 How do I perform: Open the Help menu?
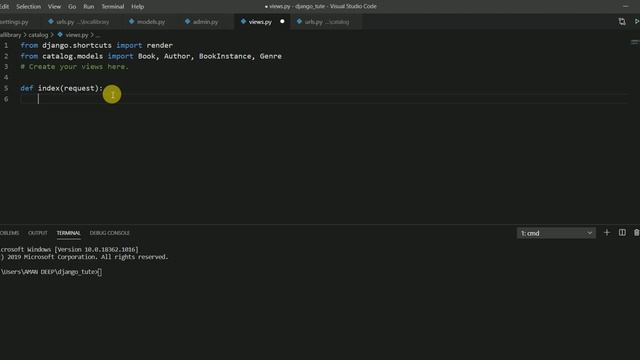coord(138,7)
